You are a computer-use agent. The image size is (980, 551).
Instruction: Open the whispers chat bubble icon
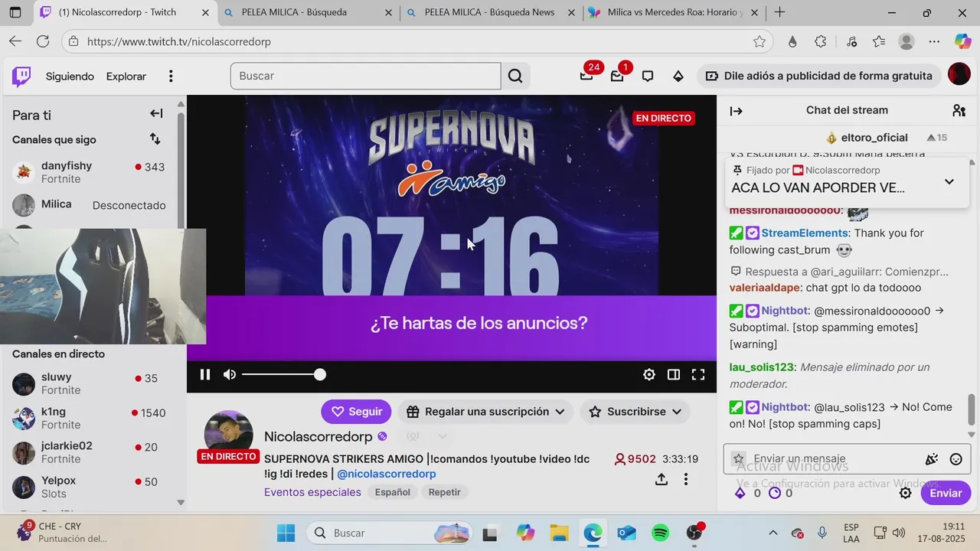point(648,76)
